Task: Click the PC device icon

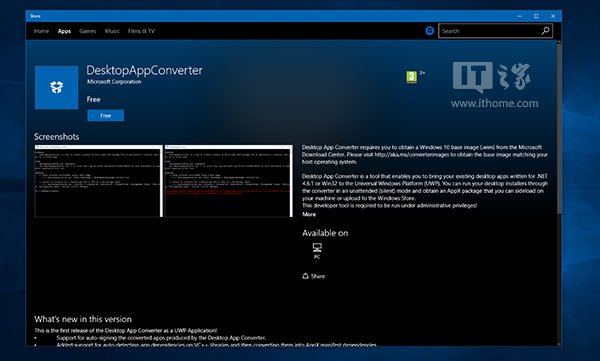Action: coord(317,248)
